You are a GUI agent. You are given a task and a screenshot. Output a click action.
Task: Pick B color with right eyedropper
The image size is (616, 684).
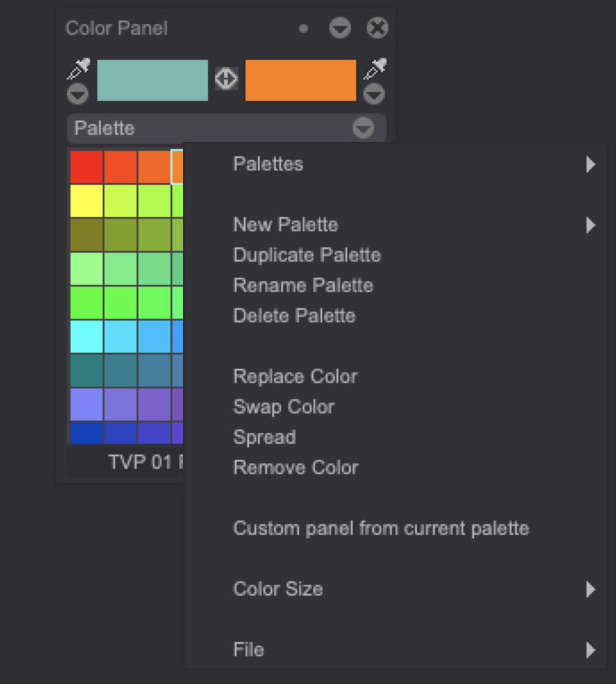(x=375, y=69)
